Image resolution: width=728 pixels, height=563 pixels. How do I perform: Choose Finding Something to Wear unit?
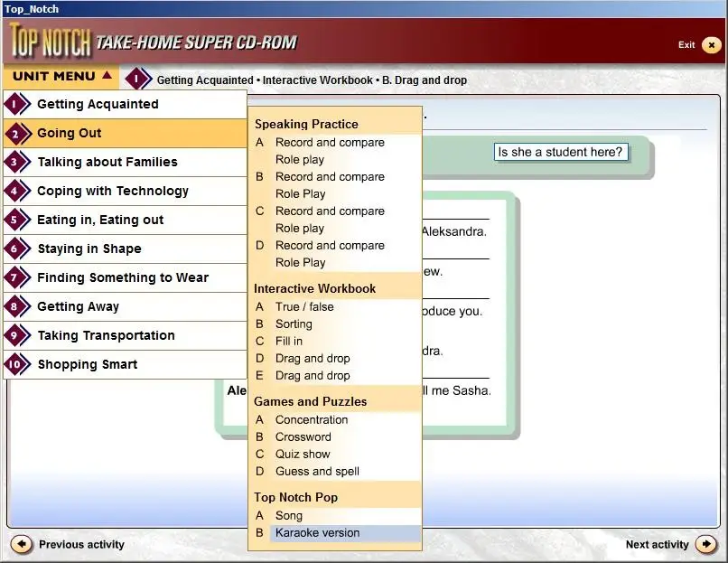[125, 277]
